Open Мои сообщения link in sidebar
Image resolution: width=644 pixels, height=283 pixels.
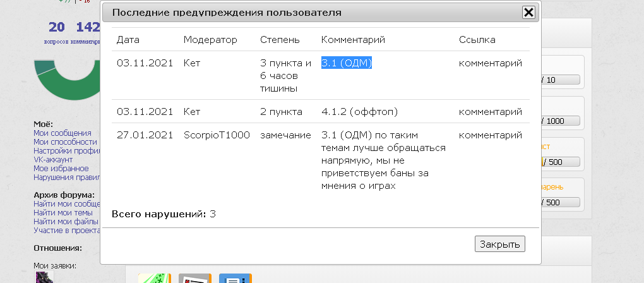pos(63,133)
